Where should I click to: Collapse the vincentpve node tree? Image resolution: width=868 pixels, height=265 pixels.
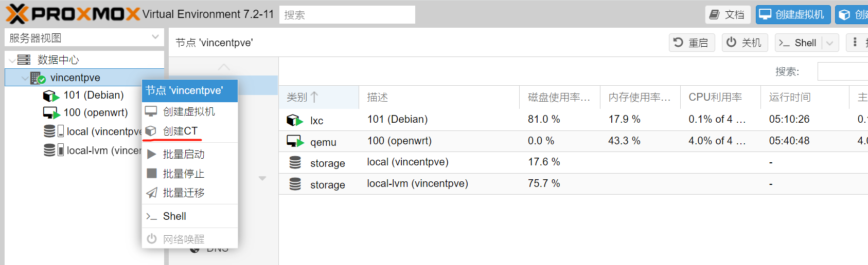(25, 78)
